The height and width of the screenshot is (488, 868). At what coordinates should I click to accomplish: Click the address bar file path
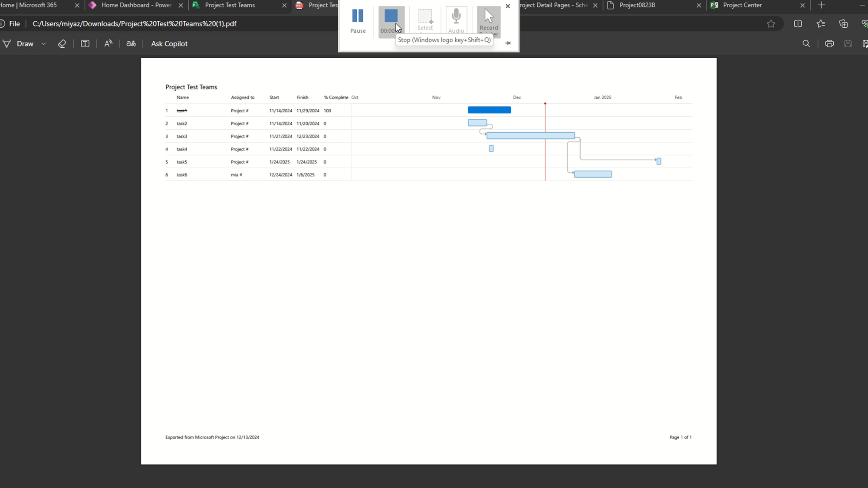tap(135, 24)
